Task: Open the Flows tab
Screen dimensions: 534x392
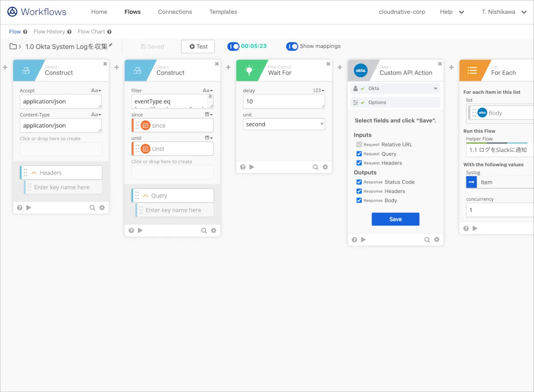Action: coord(133,12)
